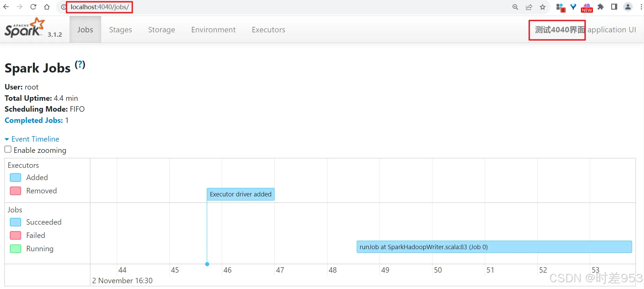This screenshot has height=289, width=644.
Task: Open the browser home page
Action: coord(47,7)
